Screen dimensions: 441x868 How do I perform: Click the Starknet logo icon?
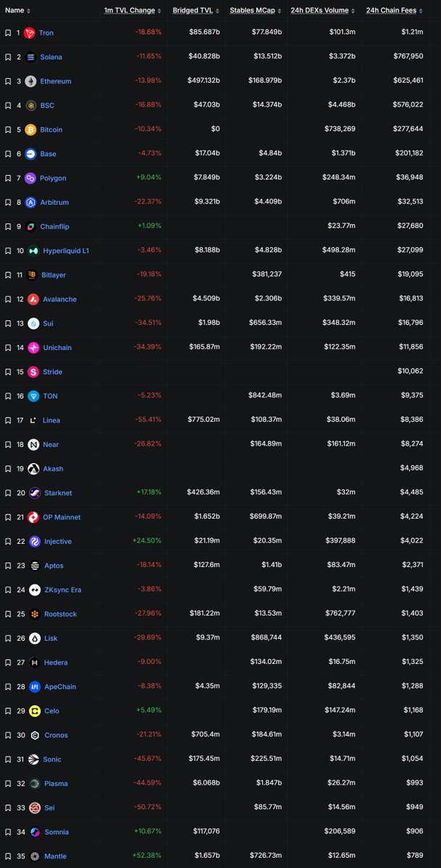[33, 493]
